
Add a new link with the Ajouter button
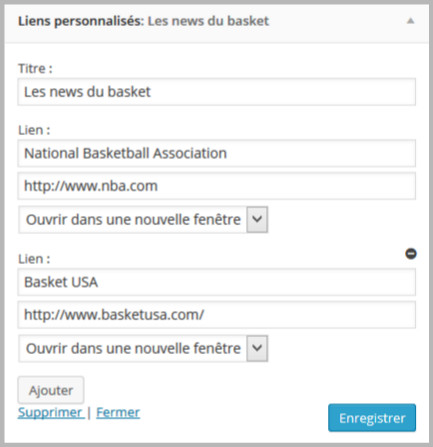51,390
